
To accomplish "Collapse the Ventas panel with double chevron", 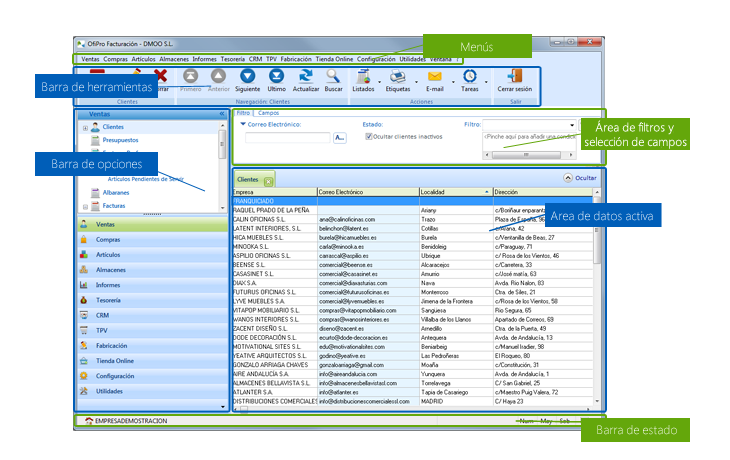I will (222, 114).
